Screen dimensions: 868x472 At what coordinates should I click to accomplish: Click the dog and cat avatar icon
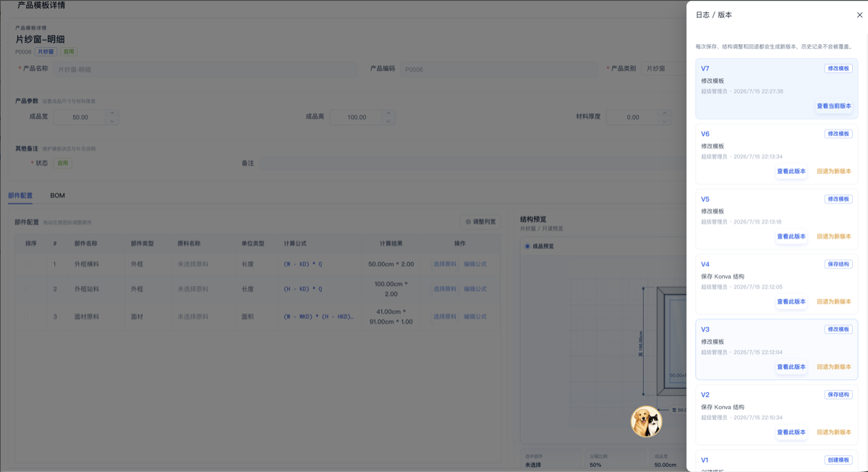click(x=646, y=421)
